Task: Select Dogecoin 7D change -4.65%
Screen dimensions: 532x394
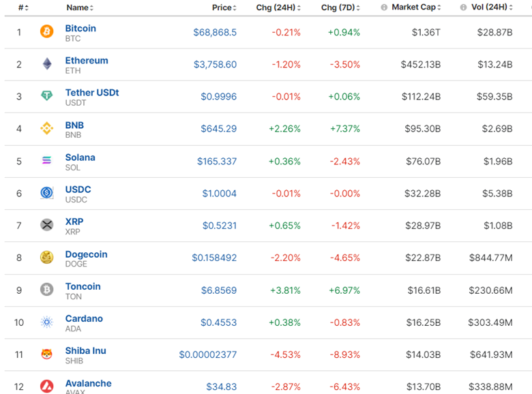Action: (x=344, y=258)
